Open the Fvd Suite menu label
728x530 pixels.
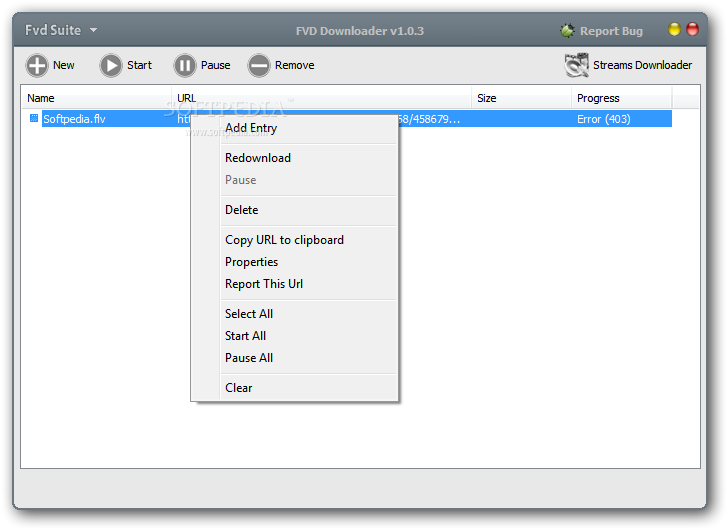click(x=53, y=30)
